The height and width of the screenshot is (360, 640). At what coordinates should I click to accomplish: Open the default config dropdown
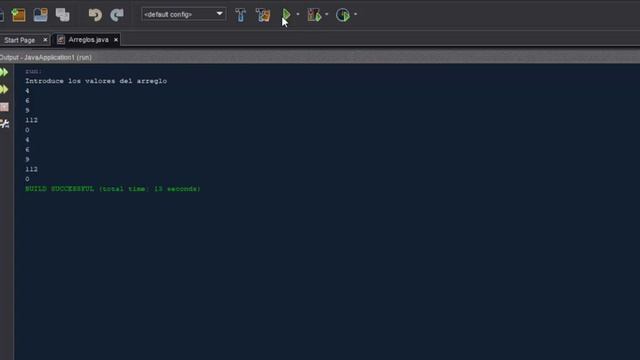[184, 14]
